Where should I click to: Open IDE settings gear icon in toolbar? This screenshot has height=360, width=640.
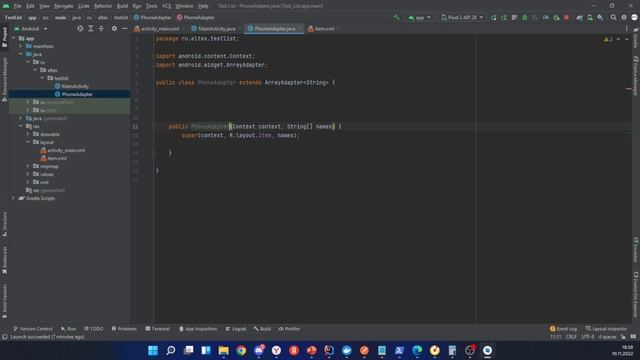(x=624, y=18)
